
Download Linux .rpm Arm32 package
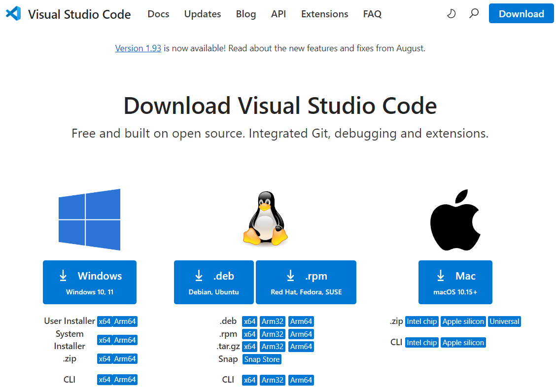(x=272, y=334)
